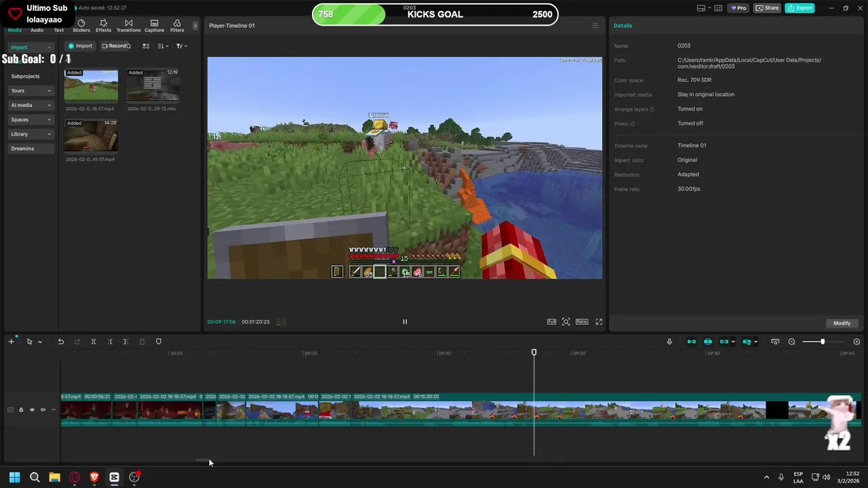Image resolution: width=868 pixels, height=488 pixels.
Task: Toggle the track lock icon
Action: [x=21, y=409]
